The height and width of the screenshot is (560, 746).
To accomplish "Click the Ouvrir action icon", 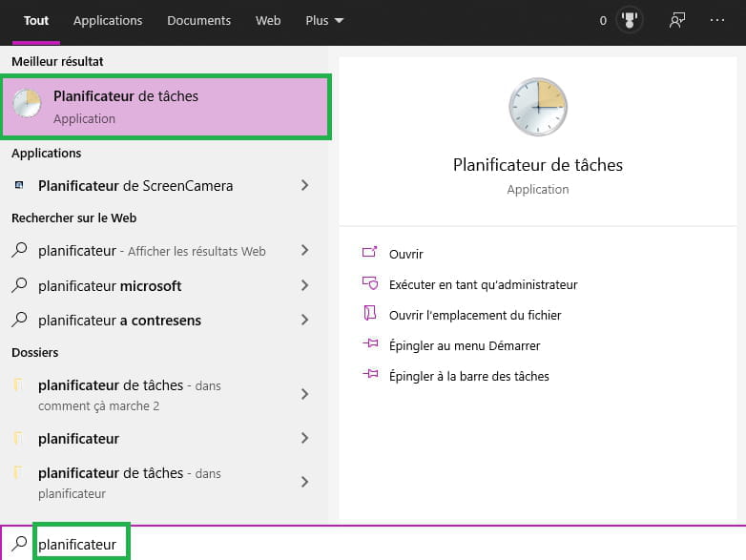I will [x=370, y=252].
